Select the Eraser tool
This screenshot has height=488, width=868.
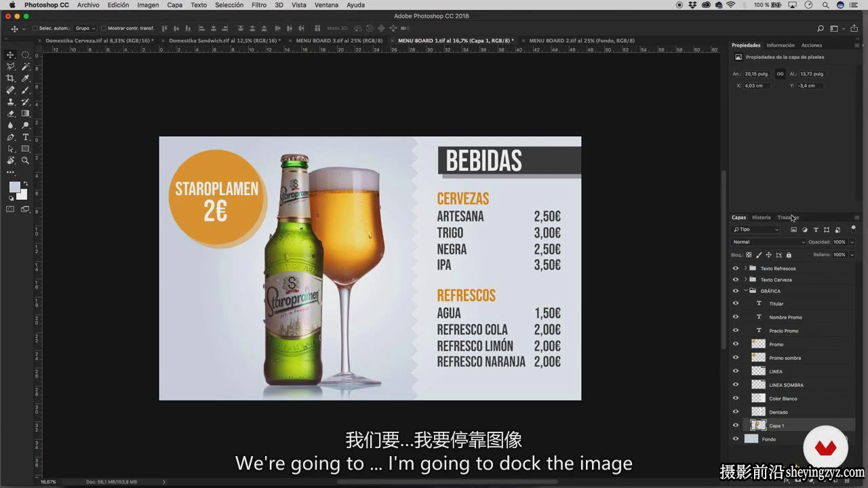tap(10, 113)
